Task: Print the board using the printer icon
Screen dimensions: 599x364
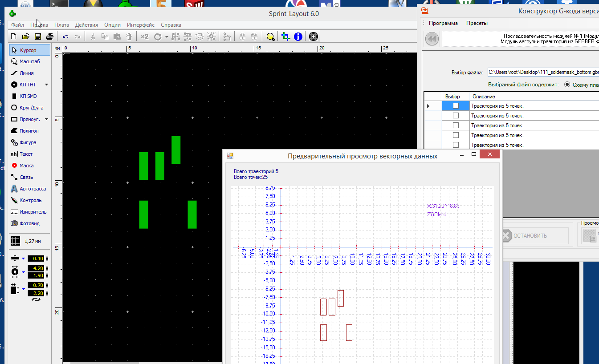Action: [50, 36]
